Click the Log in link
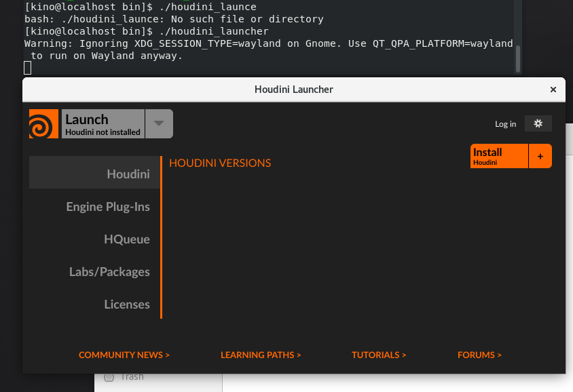The width and height of the screenshot is (573, 392). click(505, 123)
